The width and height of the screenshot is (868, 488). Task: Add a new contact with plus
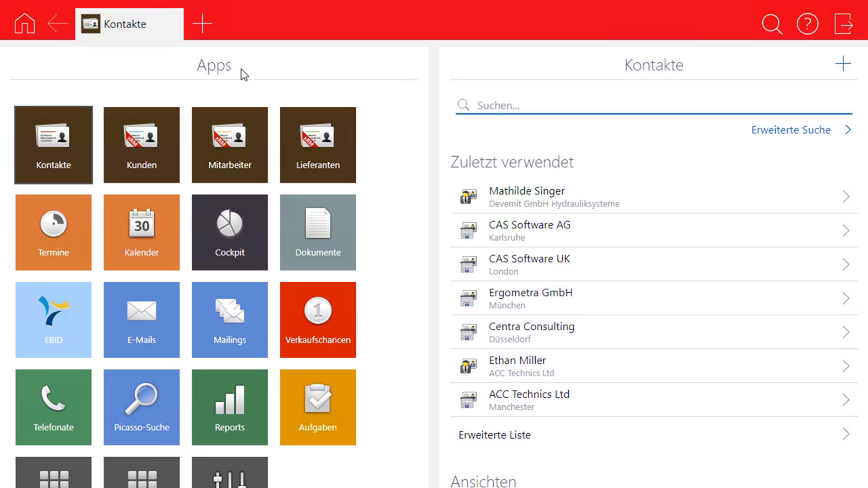[843, 64]
